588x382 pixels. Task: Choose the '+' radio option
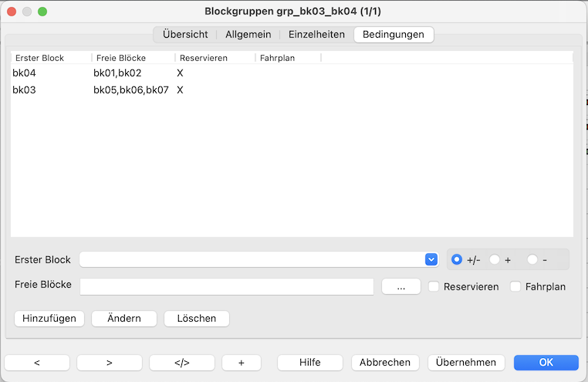pyautogui.click(x=495, y=260)
